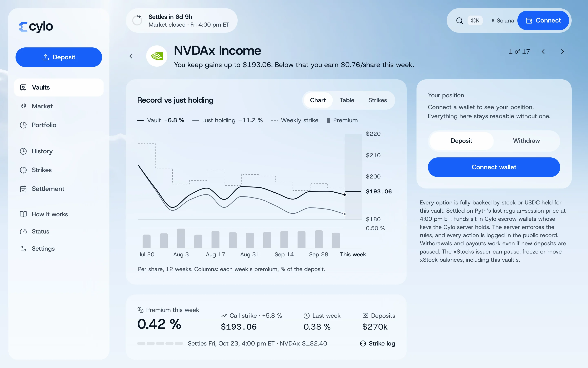Open History in the sidebar
Viewport: 588px width, 368px height.
coord(59,151)
